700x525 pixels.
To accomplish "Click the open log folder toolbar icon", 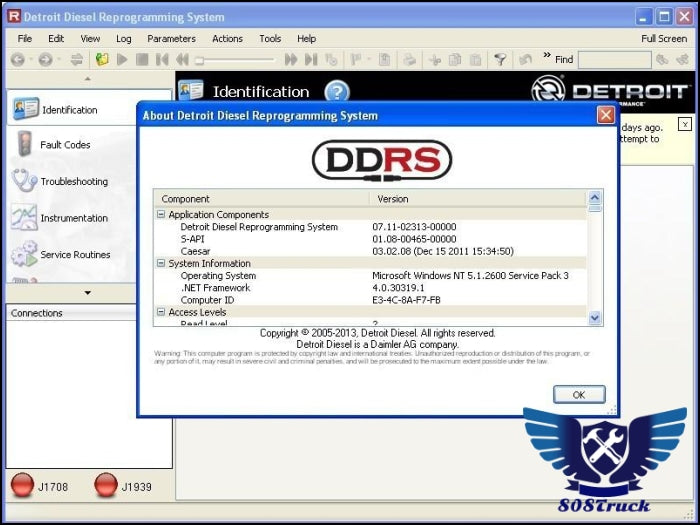I will tap(102, 60).
